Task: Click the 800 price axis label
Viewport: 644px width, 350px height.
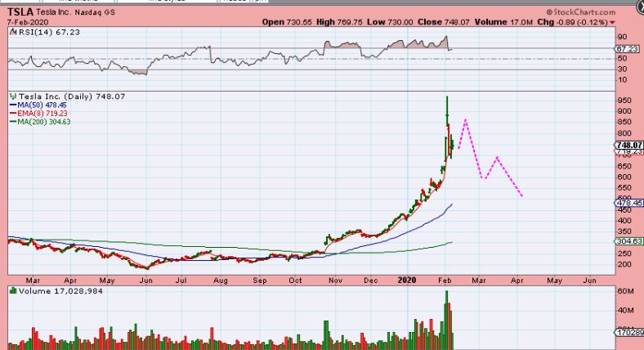Action: (x=624, y=133)
